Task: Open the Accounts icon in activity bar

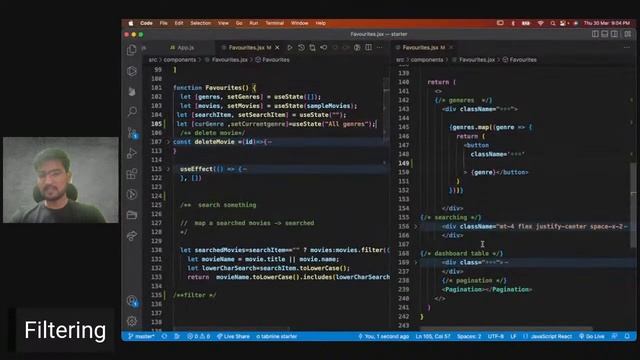Action: pos(131,301)
